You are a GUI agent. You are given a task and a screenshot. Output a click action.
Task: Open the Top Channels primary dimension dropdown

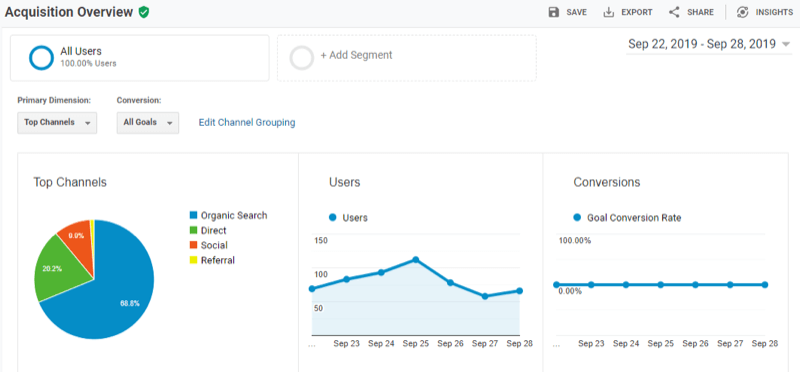[x=57, y=122]
